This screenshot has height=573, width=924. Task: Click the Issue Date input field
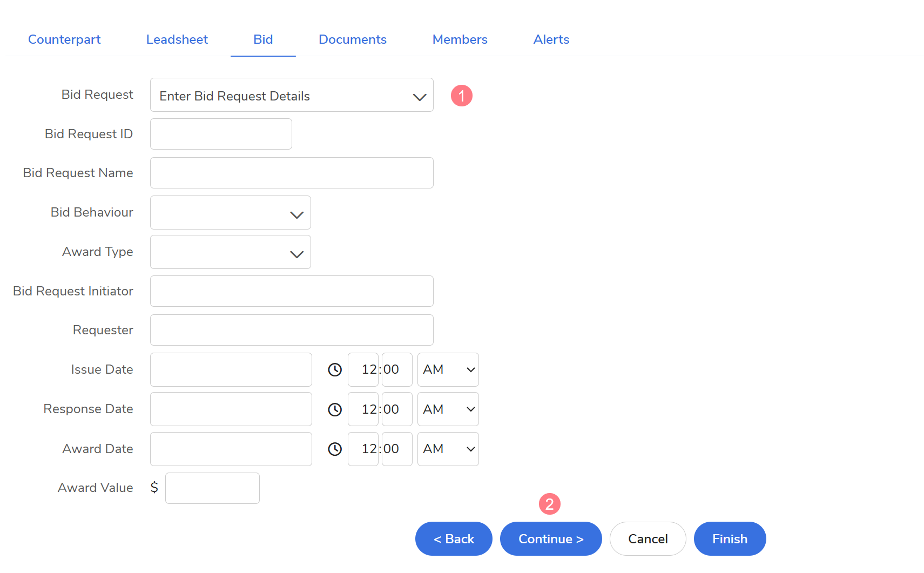tap(231, 370)
